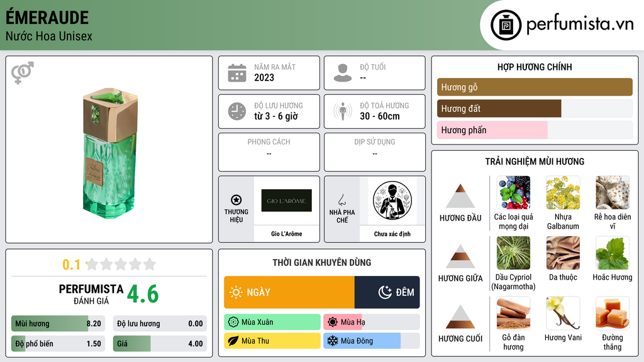This screenshot has width=644, height=362.
Task: Click the leaf icon for Mùa Thu
Action: [233, 341]
